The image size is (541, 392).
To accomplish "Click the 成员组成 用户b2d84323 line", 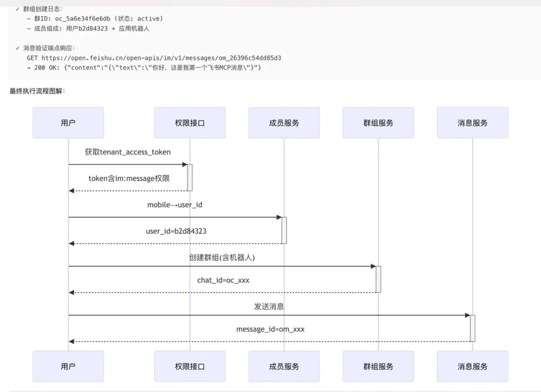I will (x=88, y=29).
